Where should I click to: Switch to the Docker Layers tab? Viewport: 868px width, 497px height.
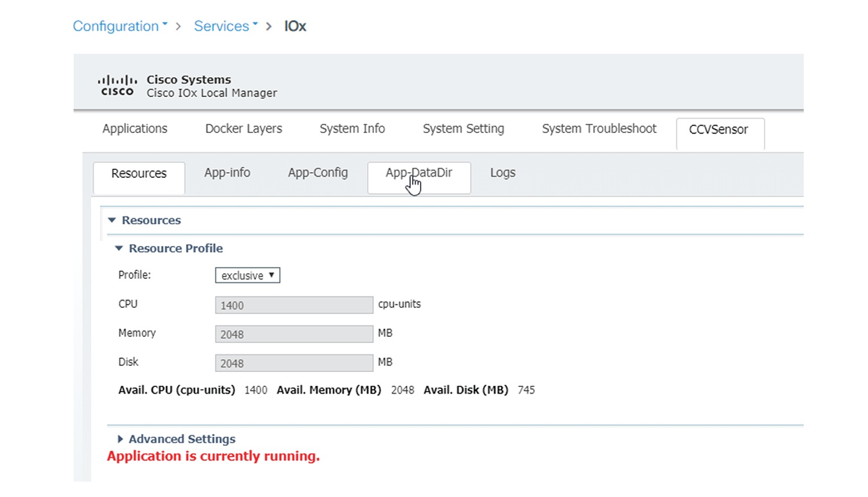(x=243, y=129)
